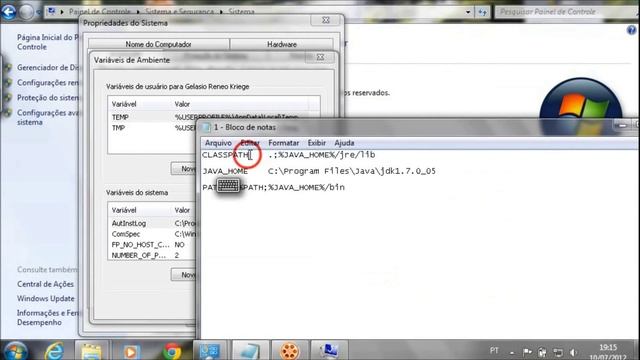640x360 pixels.
Task: Select the TMP user variable row
Action: (x=153, y=128)
